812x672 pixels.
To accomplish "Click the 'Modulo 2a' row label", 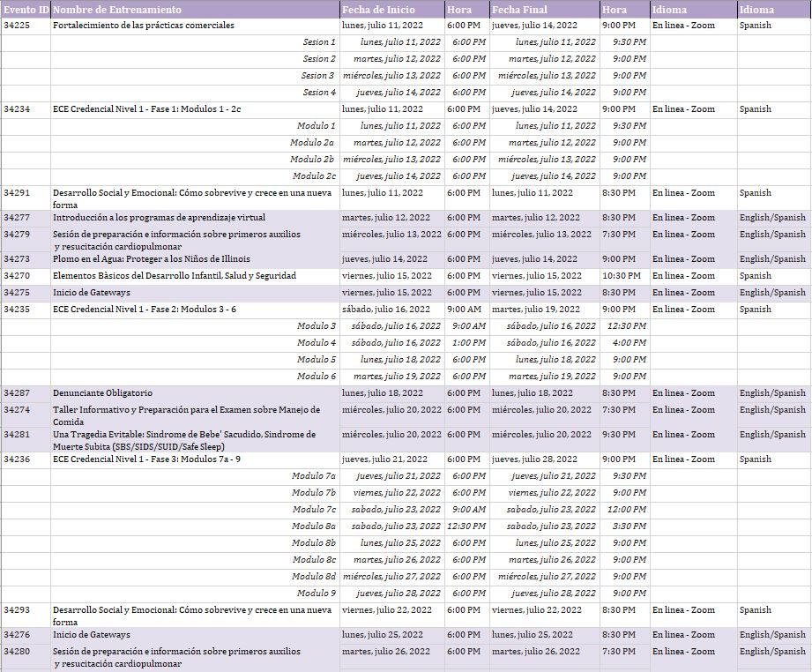I will point(312,143).
